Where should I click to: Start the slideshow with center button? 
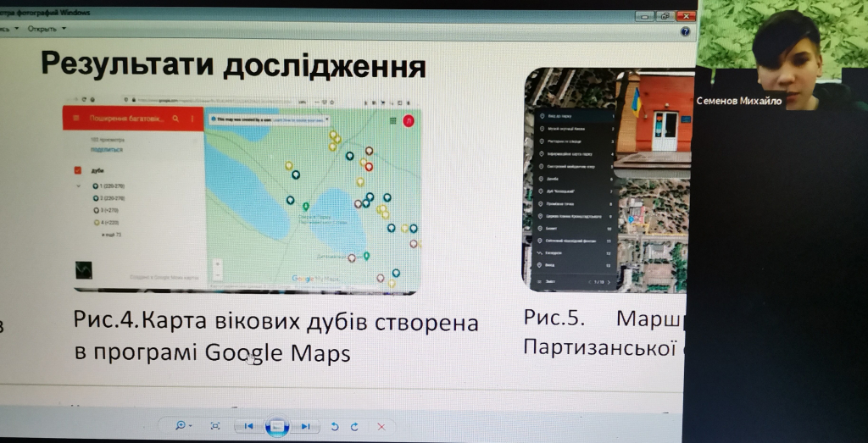[x=277, y=427]
